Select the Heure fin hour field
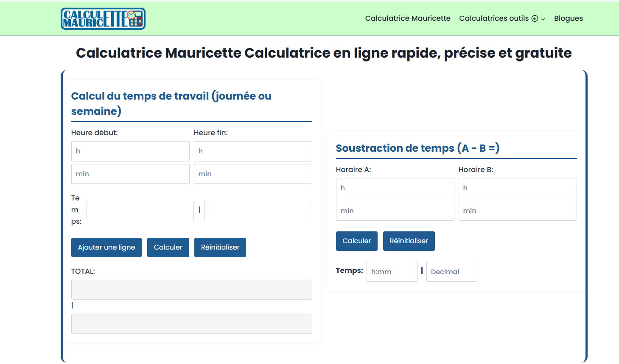This screenshot has height=364, width=619. tap(253, 151)
